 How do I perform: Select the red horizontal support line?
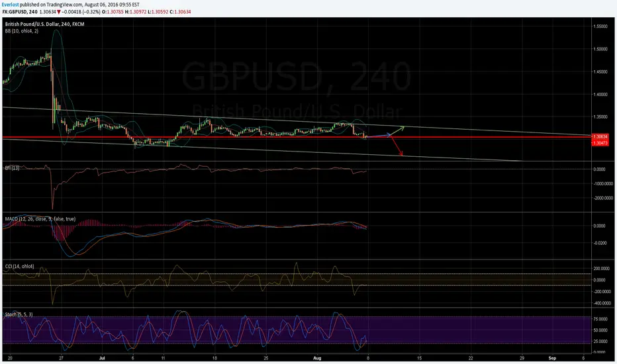coord(297,137)
